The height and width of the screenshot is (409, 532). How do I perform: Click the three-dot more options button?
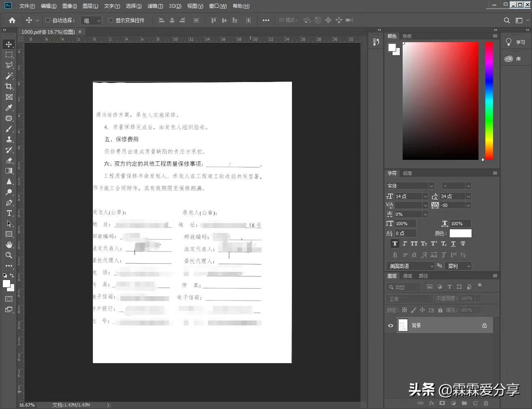(266, 20)
